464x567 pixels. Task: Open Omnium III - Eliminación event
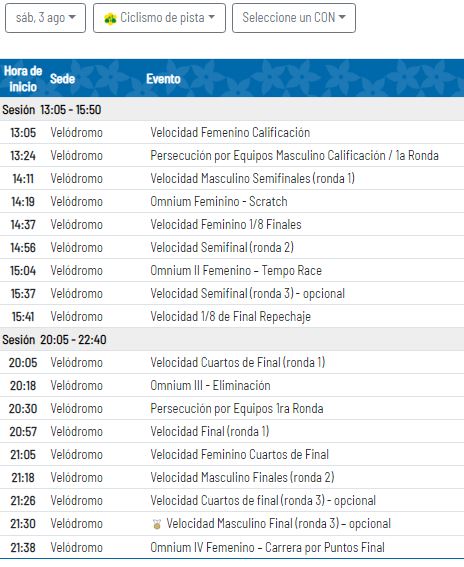pyautogui.click(x=210, y=385)
